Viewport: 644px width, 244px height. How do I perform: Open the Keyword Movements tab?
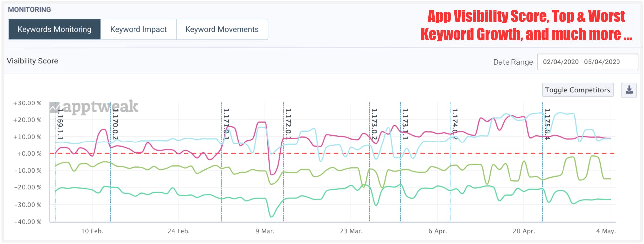(222, 29)
